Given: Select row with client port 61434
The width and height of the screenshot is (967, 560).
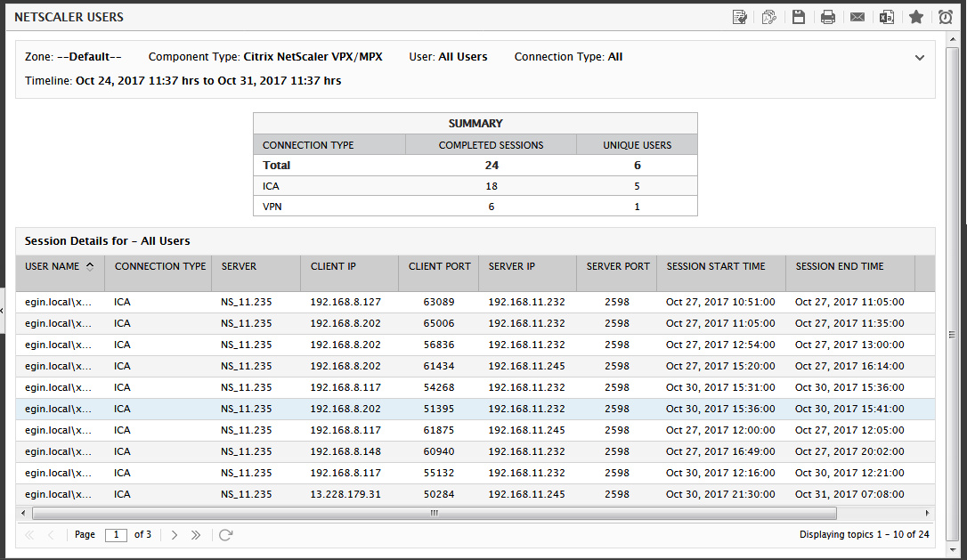Looking at the screenshot, I should 475,366.
